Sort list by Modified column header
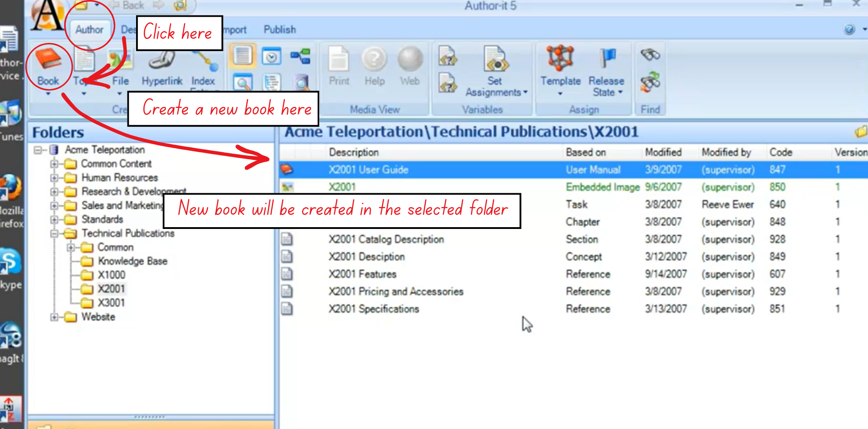The height and width of the screenshot is (429, 868). point(663,153)
